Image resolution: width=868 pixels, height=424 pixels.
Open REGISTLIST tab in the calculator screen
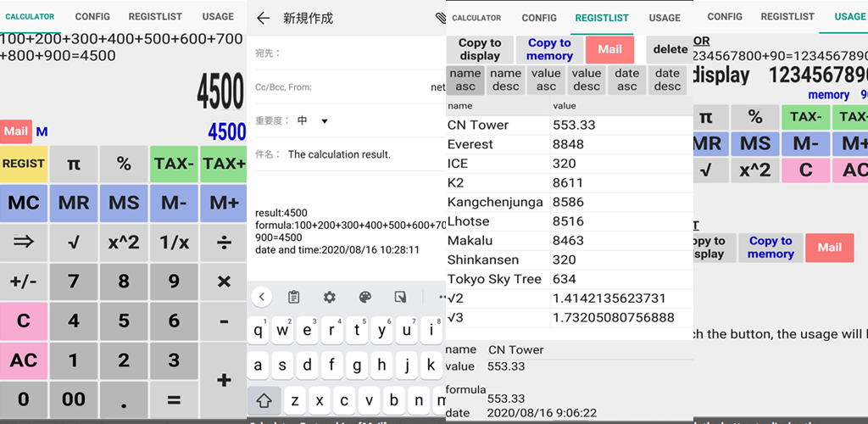tap(155, 17)
